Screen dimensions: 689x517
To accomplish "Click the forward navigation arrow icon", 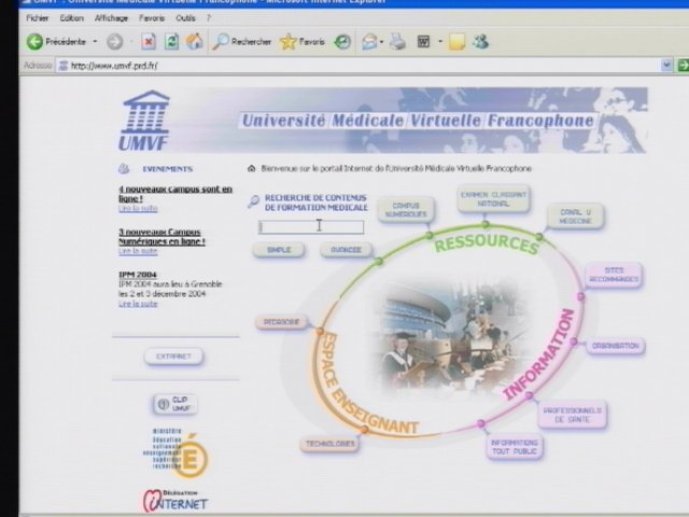I will (115, 42).
